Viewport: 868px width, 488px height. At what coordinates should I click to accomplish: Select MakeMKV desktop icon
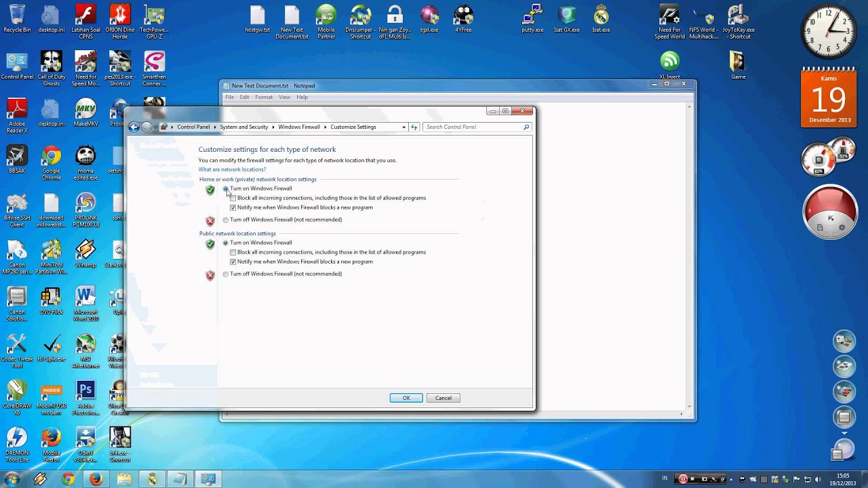coord(85,113)
